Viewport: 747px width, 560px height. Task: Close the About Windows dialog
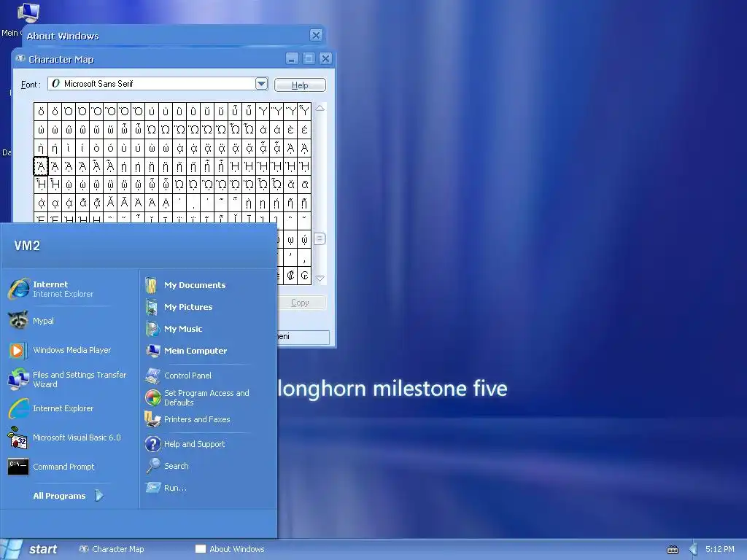316,35
